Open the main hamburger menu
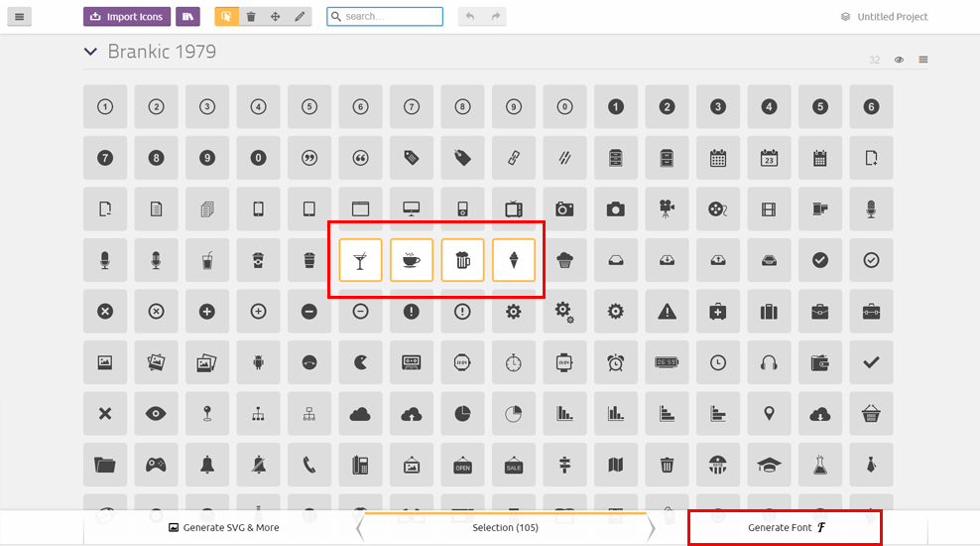Screen dimensions: 980x546 pyautogui.click(x=20, y=17)
